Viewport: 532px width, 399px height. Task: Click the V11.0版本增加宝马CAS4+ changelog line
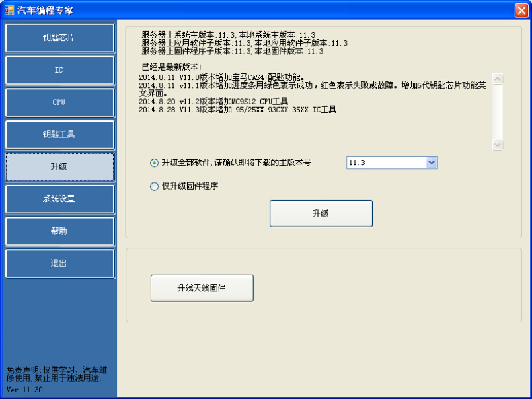[221, 77]
